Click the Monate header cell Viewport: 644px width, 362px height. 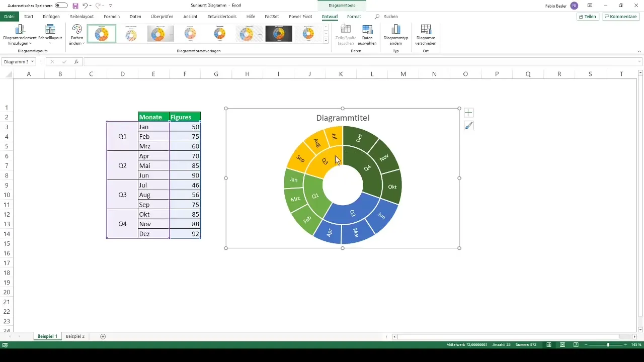click(x=153, y=117)
